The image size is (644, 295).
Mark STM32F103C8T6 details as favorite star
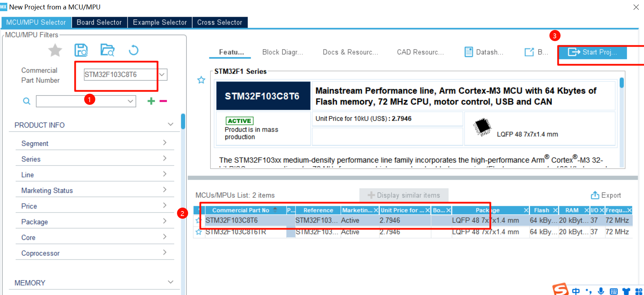point(201,80)
